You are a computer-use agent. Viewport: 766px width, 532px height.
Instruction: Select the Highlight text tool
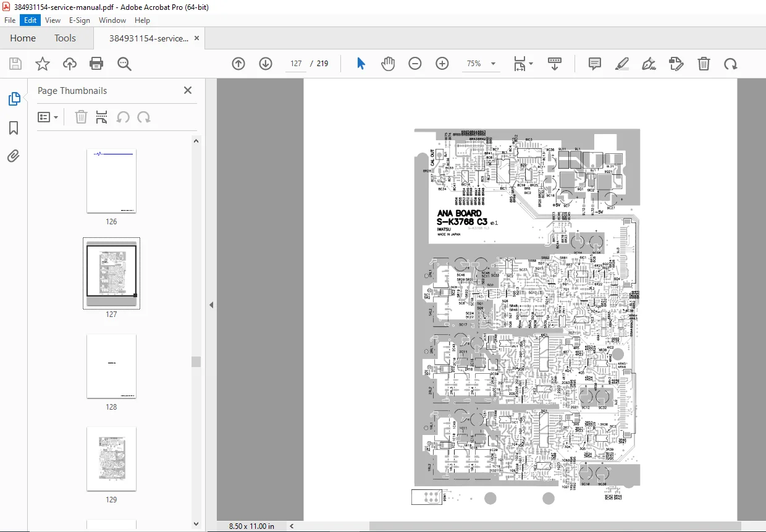click(x=622, y=64)
